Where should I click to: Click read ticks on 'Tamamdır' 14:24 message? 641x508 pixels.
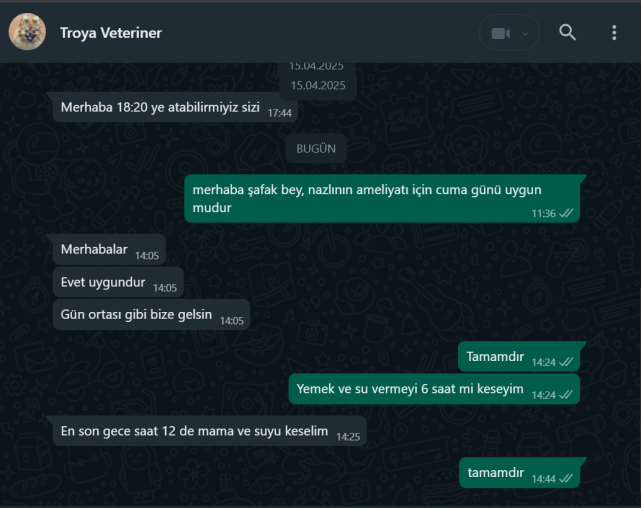(x=566, y=362)
